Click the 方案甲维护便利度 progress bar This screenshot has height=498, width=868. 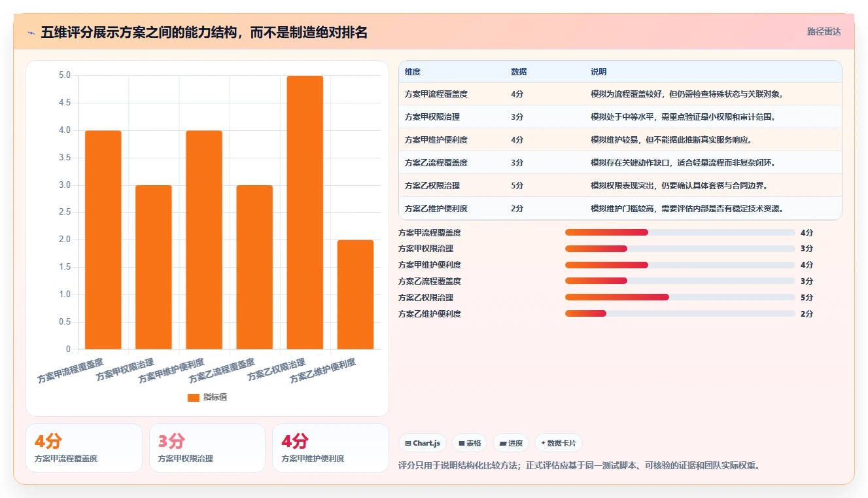pos(680,265)
